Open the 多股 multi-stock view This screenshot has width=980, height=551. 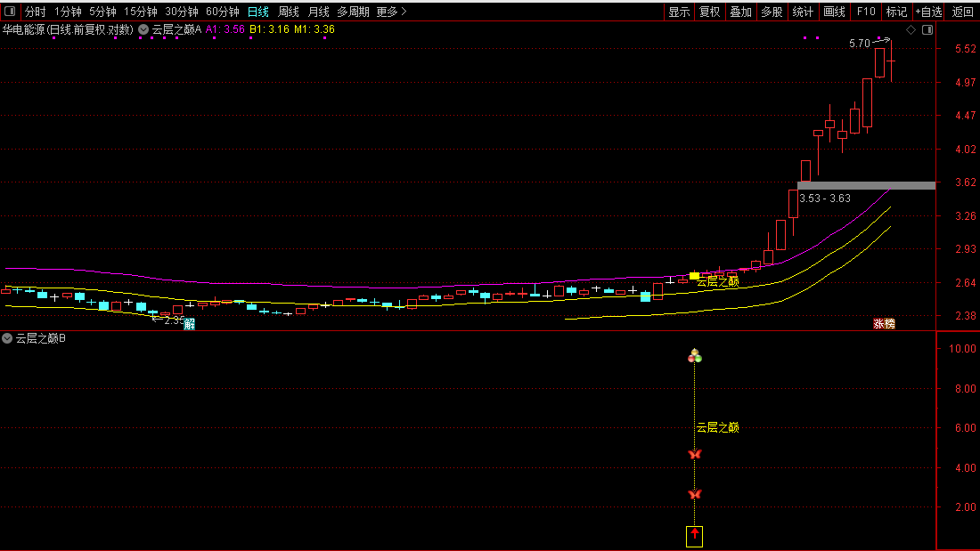click(x=772, y=12)
